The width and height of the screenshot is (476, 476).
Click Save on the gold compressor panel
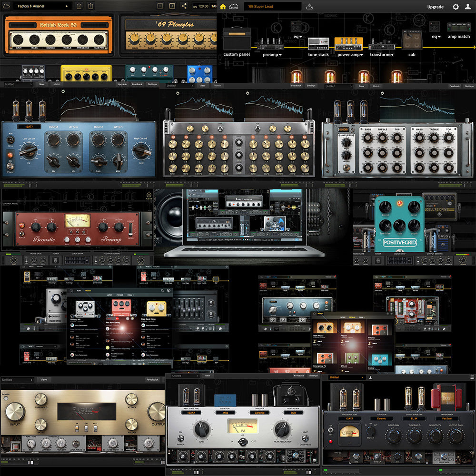tap(44, 380)
